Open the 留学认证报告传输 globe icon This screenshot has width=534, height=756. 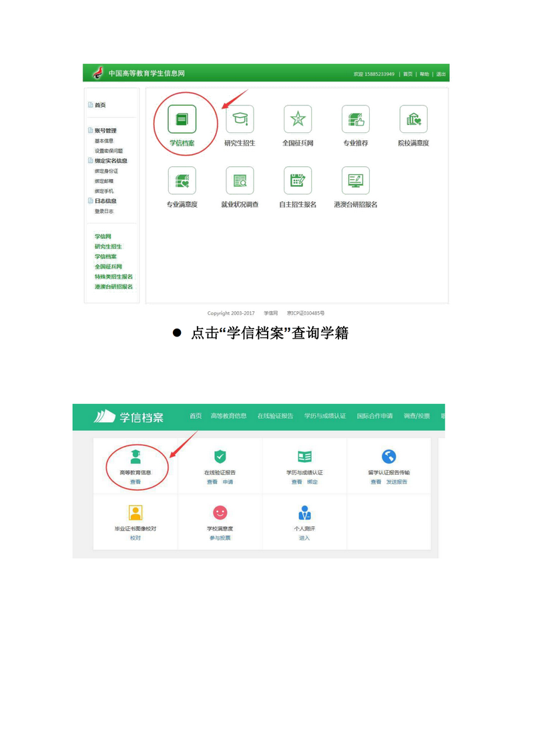click(x=388, y=457)
